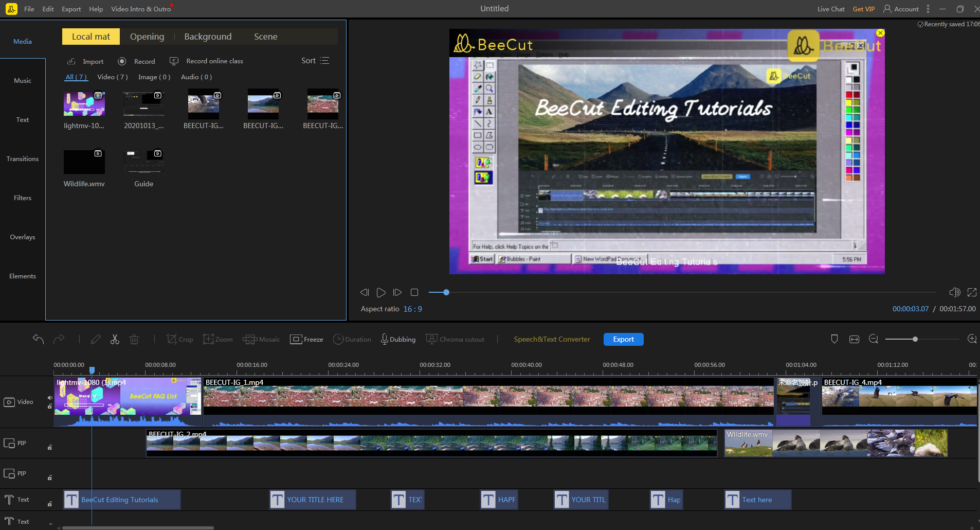This screenshot has height=530, width=980.
Task: Undo the last edit
Action: 38,339
